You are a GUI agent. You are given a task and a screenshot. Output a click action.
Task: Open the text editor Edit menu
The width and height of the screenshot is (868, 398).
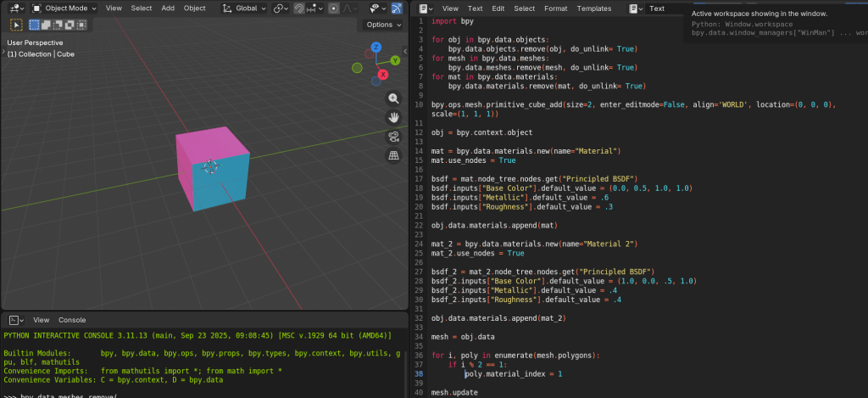pos(498,8)
